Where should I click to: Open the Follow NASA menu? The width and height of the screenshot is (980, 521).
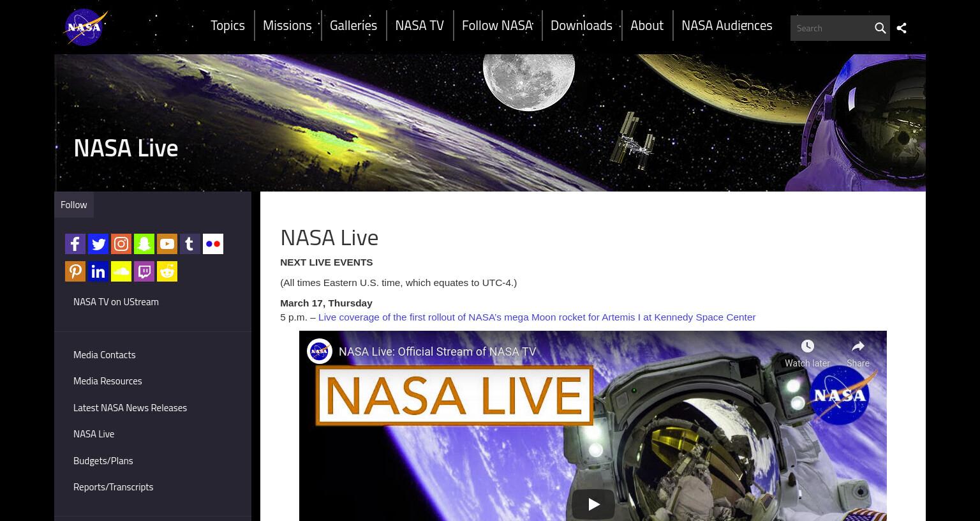(x=497, y=25)
